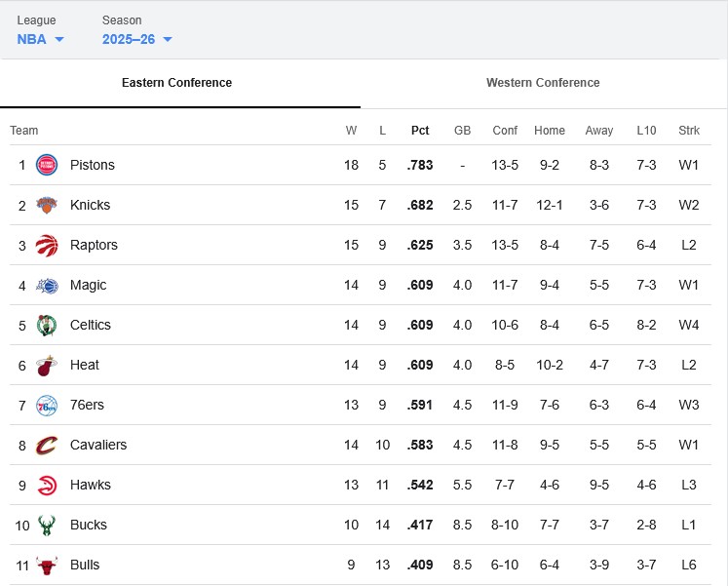
Task: Click the Hawks 9-5 away record
Action: click(599, 485)
